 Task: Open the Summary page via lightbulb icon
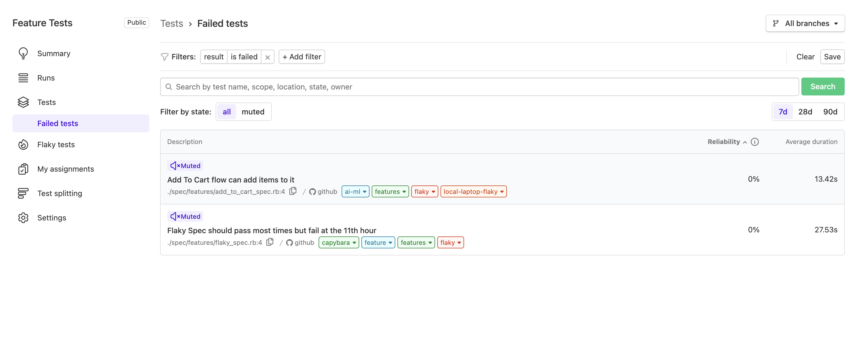pos(23,53)
